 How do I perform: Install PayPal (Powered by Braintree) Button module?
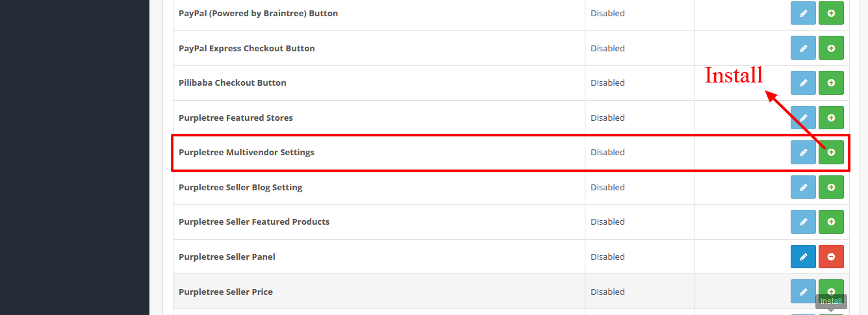(831, 13)
